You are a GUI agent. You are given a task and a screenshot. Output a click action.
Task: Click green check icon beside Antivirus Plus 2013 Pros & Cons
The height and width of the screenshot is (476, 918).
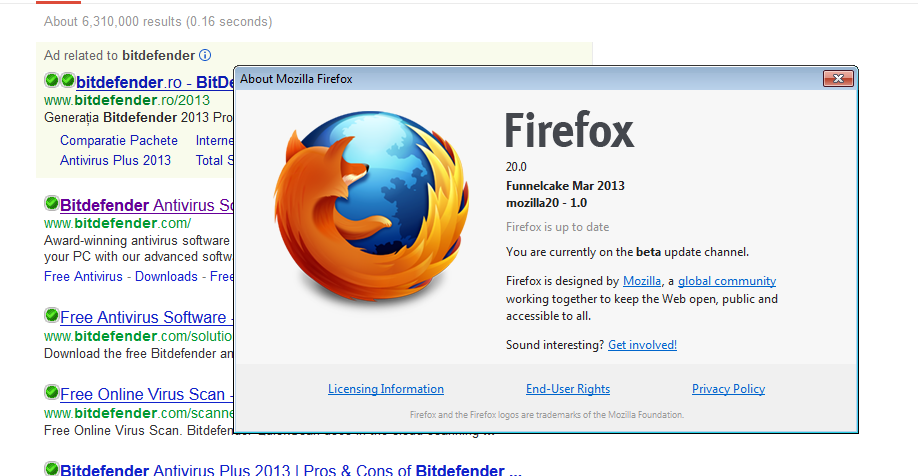[x=52, y=468]
